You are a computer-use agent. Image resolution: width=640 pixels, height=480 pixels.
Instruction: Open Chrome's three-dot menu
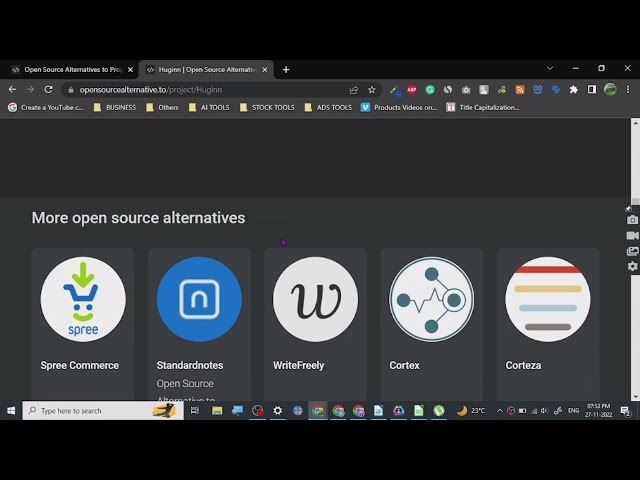point(628,89)
